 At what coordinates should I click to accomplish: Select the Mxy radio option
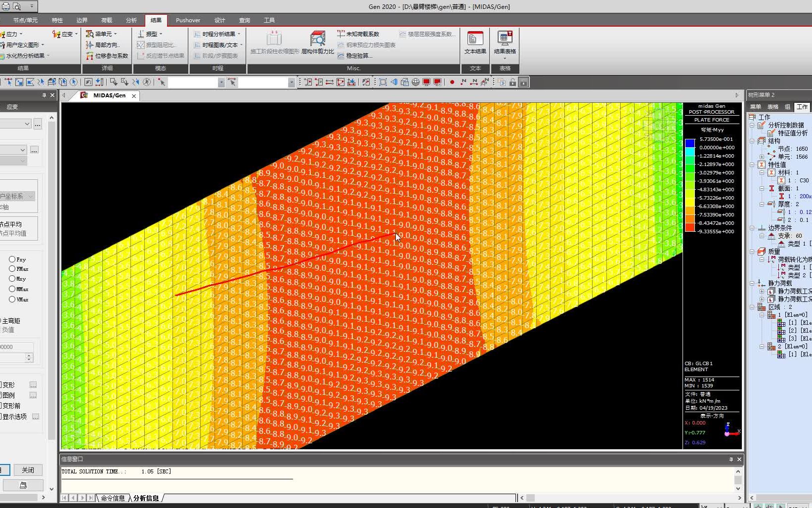[x=12, y=279]
